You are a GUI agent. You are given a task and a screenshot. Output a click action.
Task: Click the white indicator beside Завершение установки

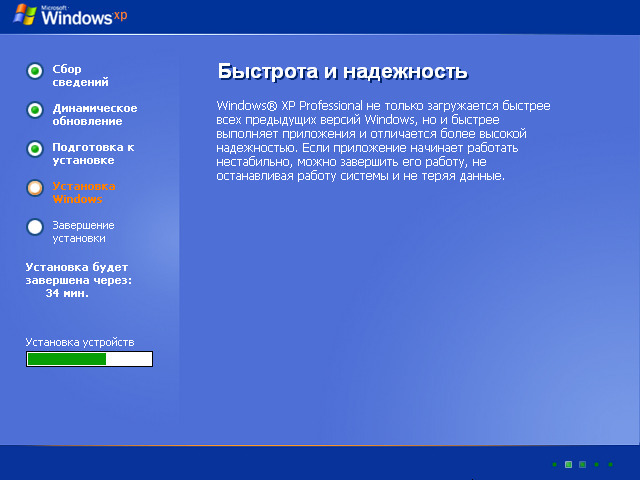(x=35, y=227)
